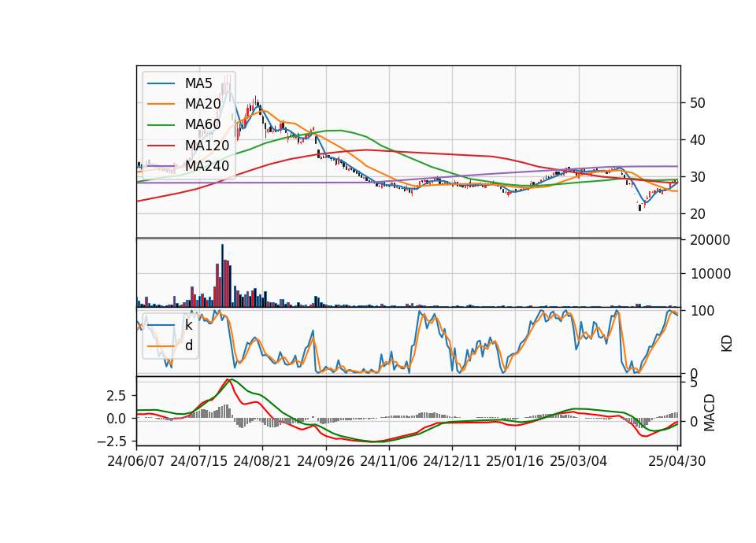Select the k legend label in KD panel
Screen dimensions: 756x543
[188, 325]
